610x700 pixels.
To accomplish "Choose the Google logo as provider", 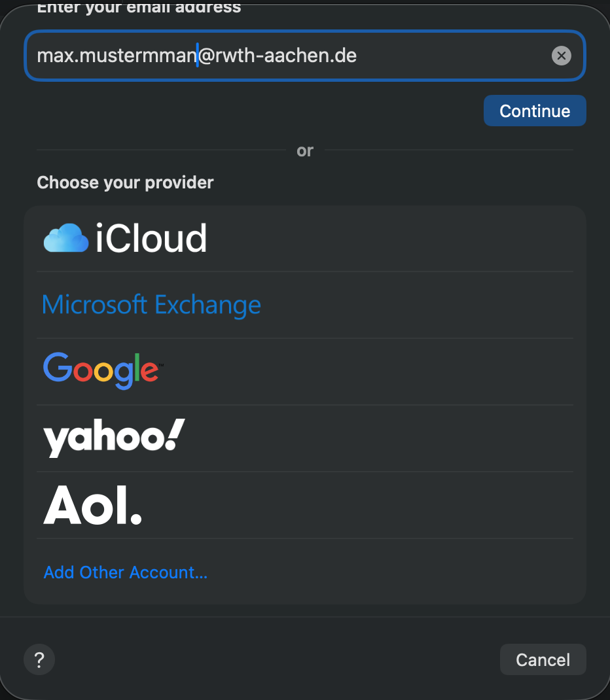I will click(101, 371).
